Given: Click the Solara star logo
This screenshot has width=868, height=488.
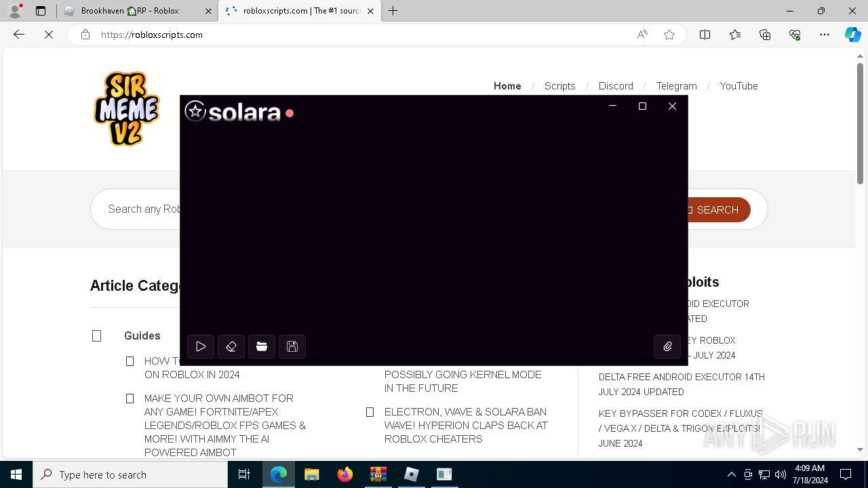Looking at the screenshot, I should pyautogui.click(x=195, y=111).
